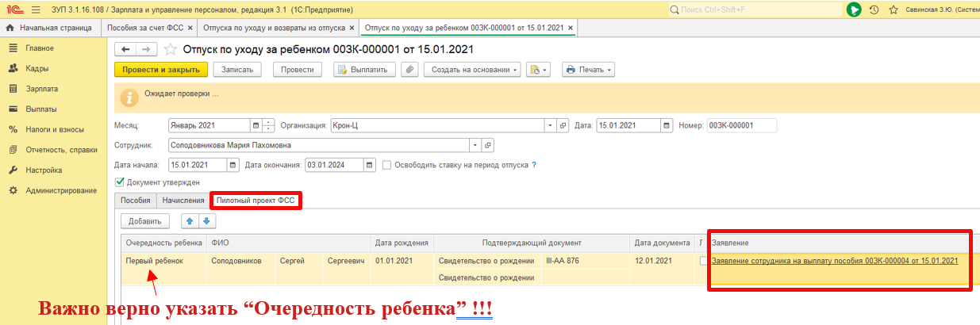
Task: Click the Провести и закрыть button
Action: tap(161, 70)
